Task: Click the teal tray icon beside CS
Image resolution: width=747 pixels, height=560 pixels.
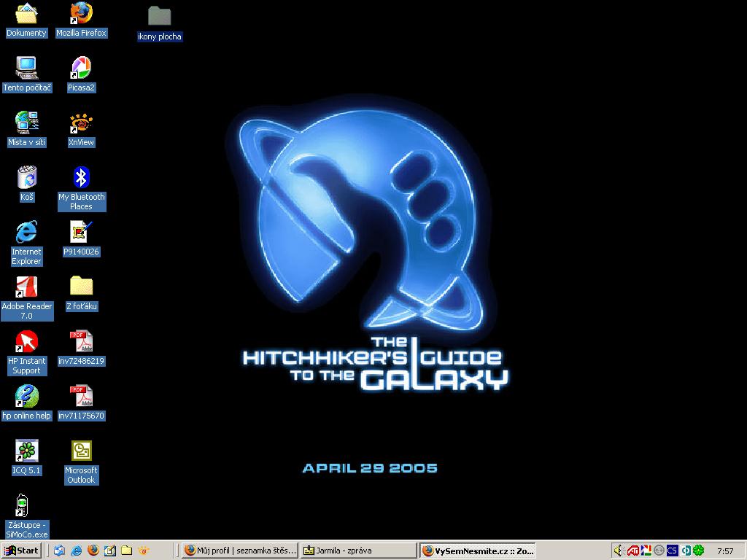Action: pos(686,551)
